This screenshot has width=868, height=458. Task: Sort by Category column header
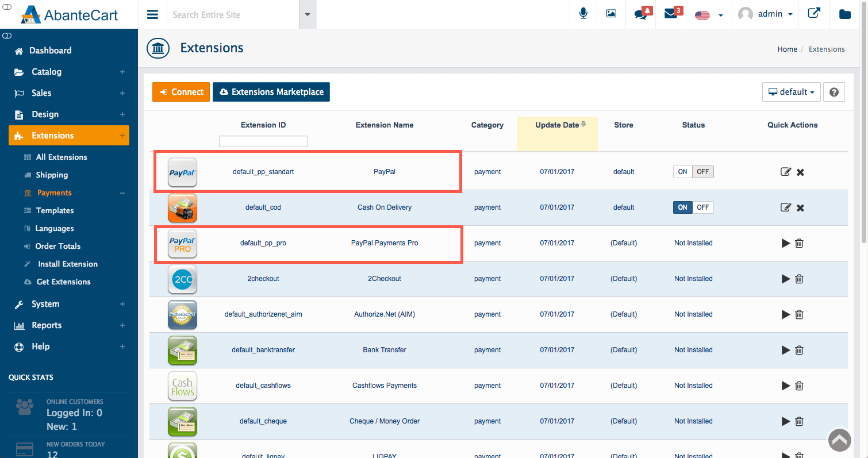click(x=487, y=125)
